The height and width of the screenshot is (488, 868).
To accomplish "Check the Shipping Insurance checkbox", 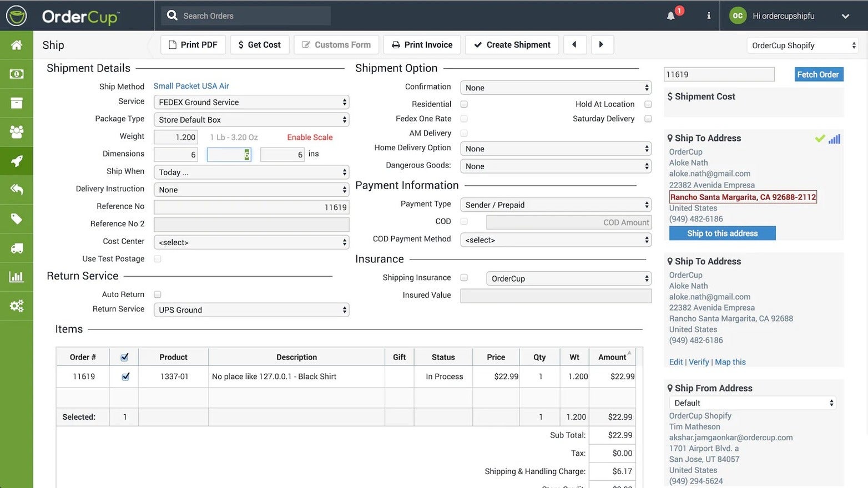I will coord(464,278).
